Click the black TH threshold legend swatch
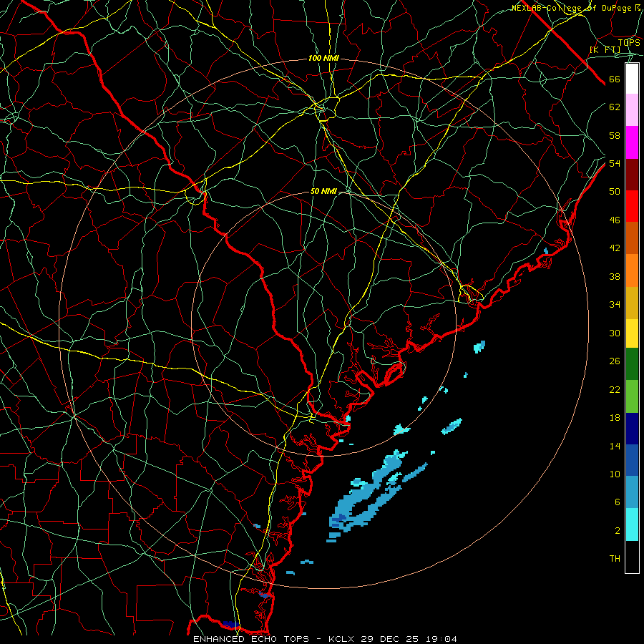This screenshot has height=644, width=644. click(632, 557)
